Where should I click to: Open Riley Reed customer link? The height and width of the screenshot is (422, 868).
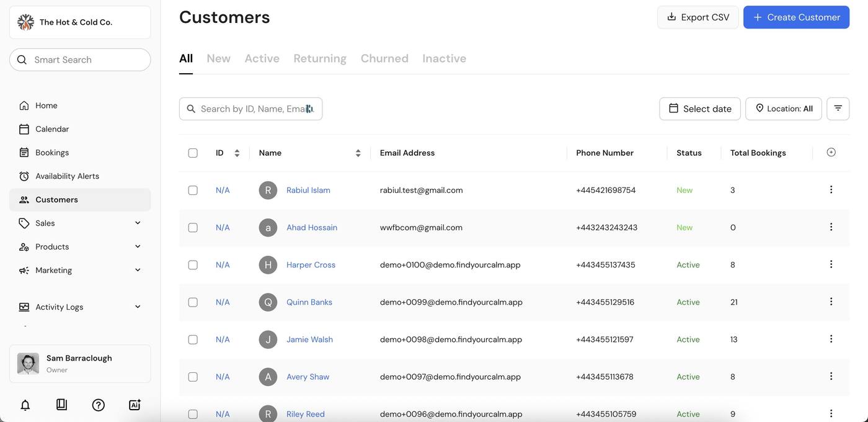306,414
